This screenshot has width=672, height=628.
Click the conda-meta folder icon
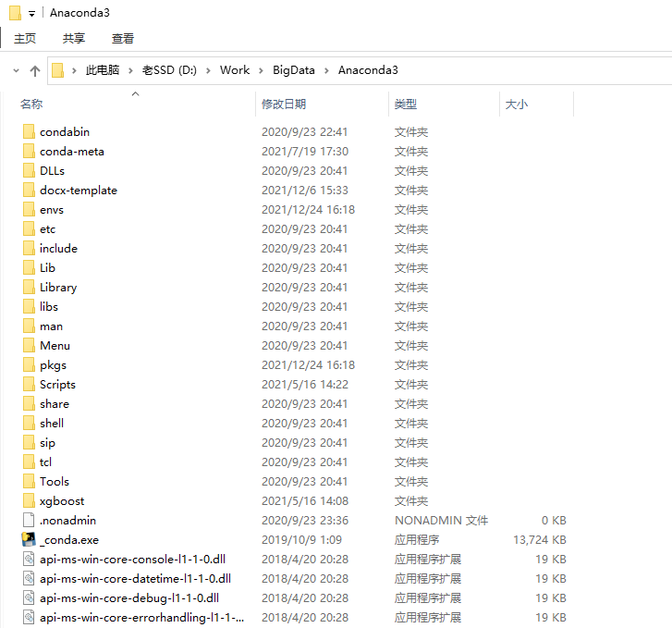(x=29, y=151)
